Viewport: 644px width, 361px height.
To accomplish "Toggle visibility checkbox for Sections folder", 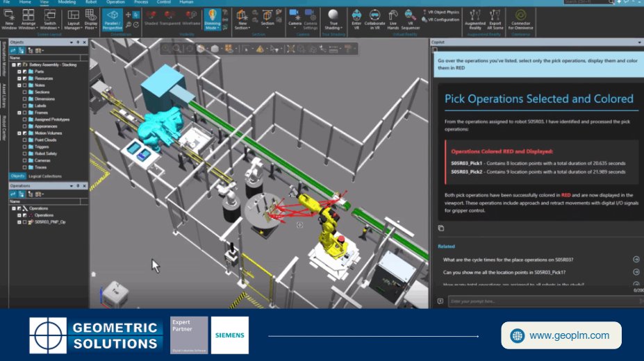I will (24, 92).
